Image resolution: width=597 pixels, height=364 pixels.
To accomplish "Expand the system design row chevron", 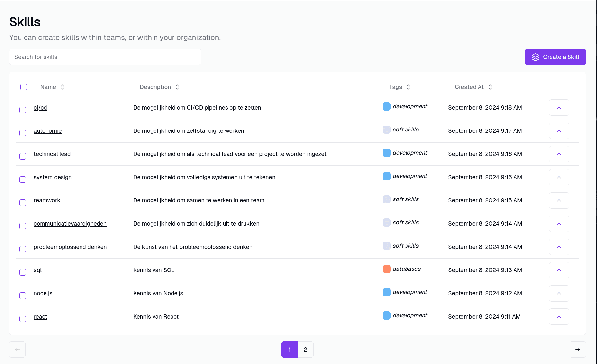I will point(559,177).
